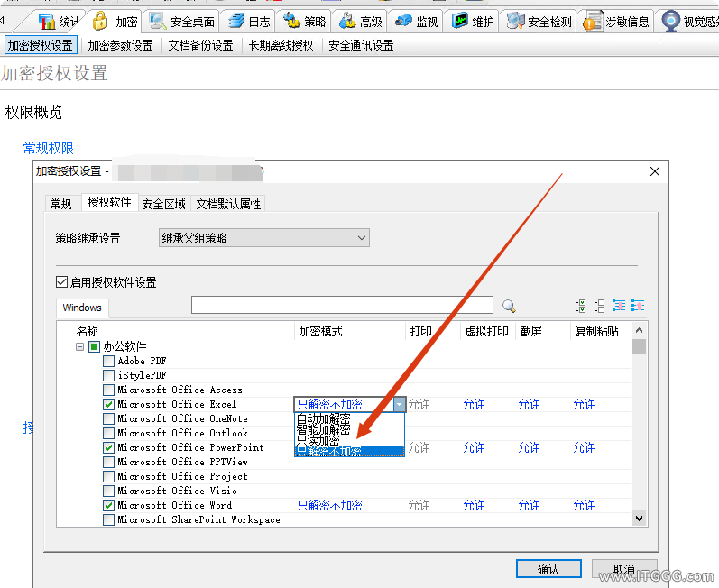The image size is (719, 588).
Task: Click the expand-all tree icon
Action: pyautogui.click(x=580, y=306)
